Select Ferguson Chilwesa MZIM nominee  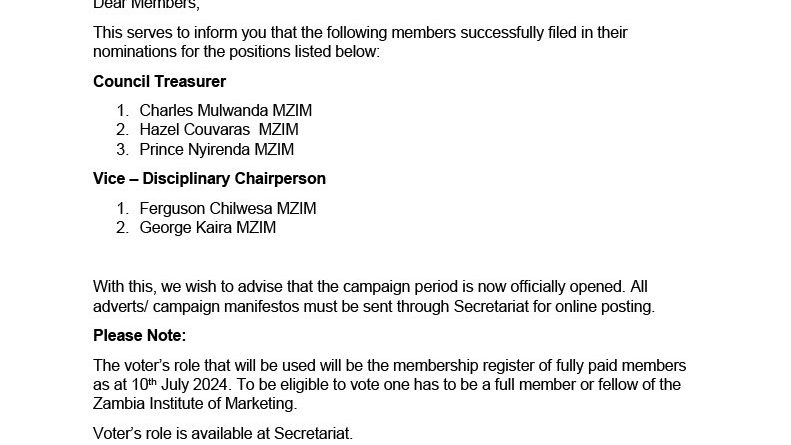(227, 208)
